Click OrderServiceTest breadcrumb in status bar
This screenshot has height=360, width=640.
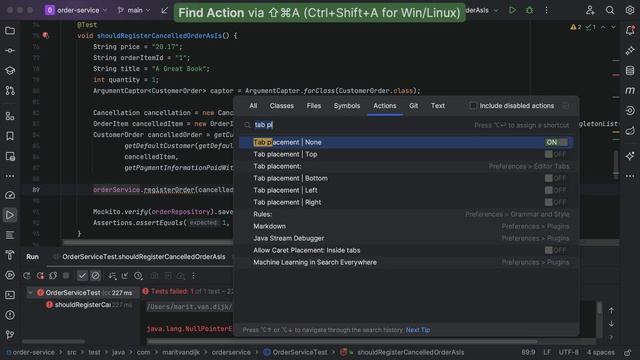(296, 352)
